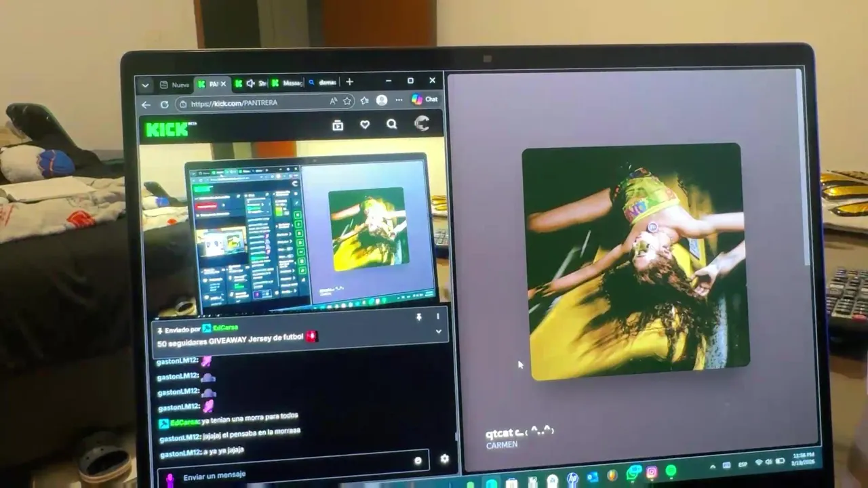
Task: Click the gastonLM12 name beside 'a ya ya jajaja'
Action: tap(180, 453)
